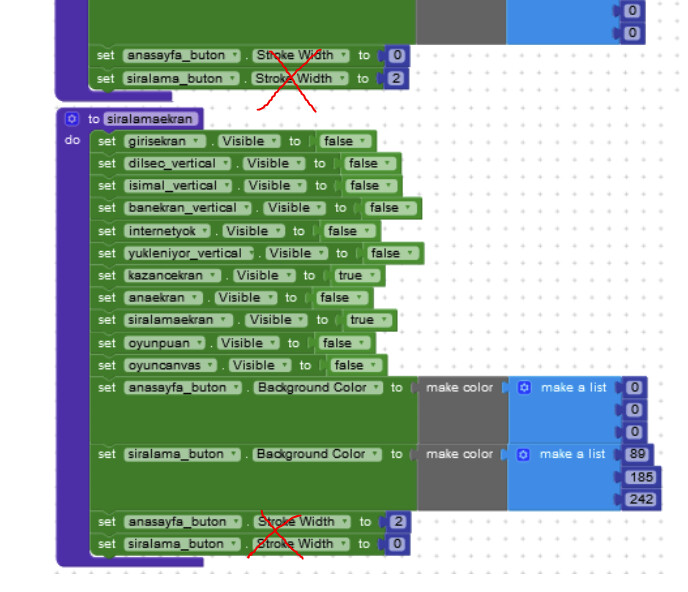Edit the number value 185

641,477
